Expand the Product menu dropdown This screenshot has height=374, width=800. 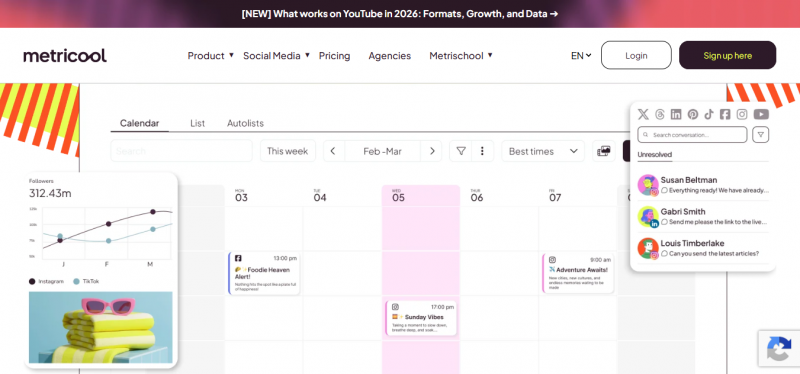[210, 56]
